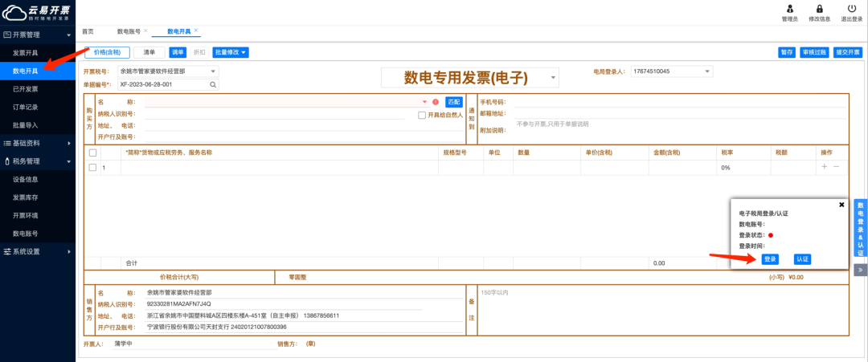Open 已开发票 in the sidebar
Image resolution: width=868 pixels, height=362 pixels.
(x=26, y=89)
